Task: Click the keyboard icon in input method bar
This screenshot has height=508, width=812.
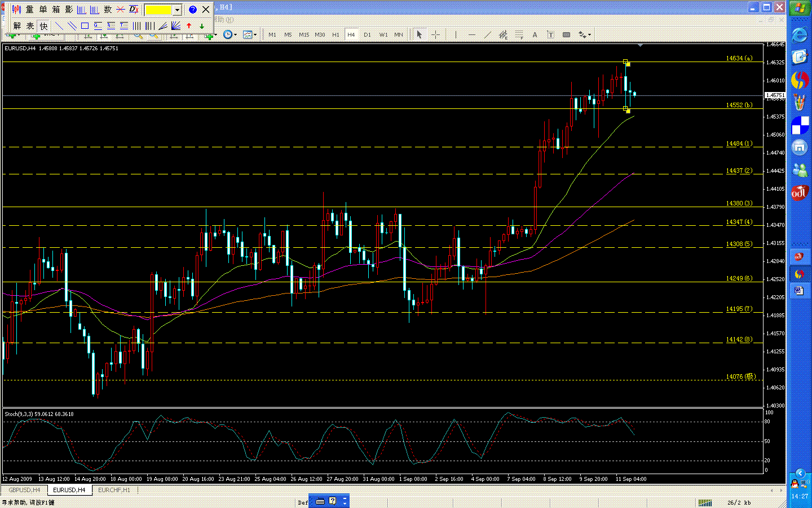Action: 320,501
